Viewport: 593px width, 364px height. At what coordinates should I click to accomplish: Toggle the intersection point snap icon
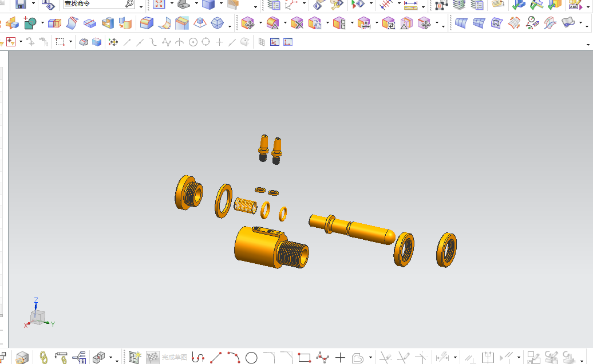click(180, 42)
